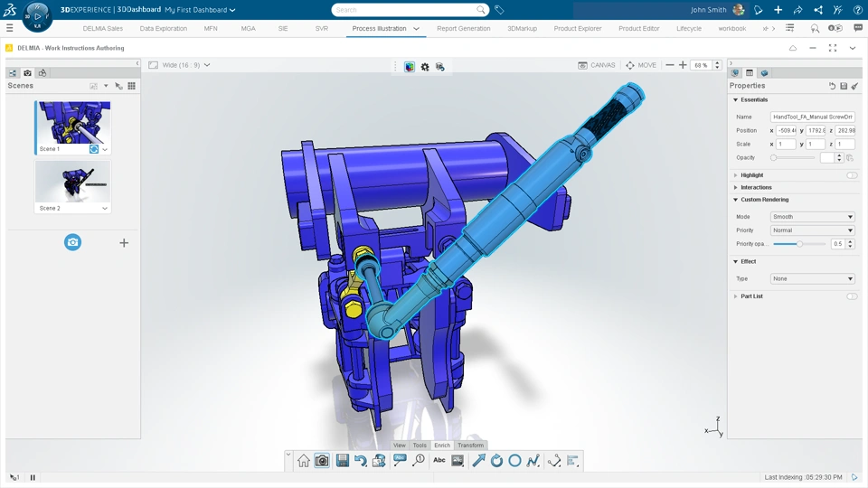Select the text callout label tool
The image size is (868, 488).
[400, 460]
